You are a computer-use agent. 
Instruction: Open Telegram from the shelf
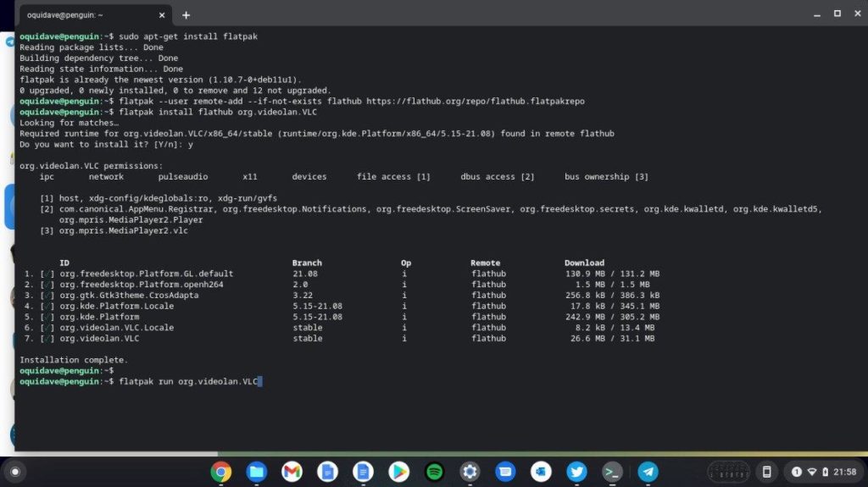[648, 472]
